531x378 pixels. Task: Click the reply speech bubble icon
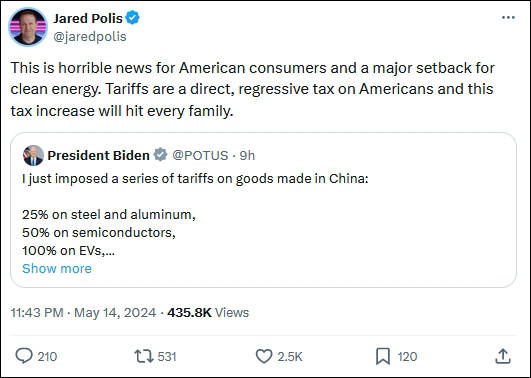tap(24, 356)
